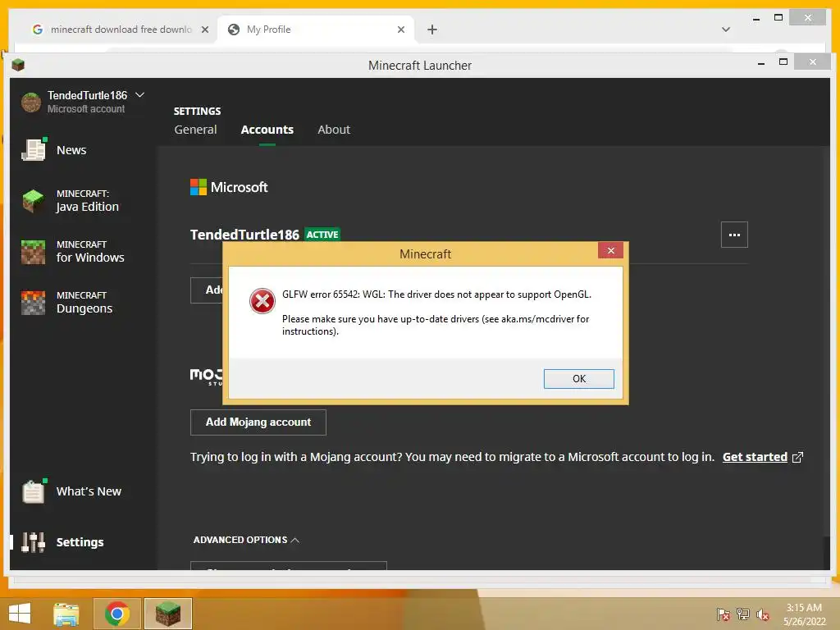The width and height of the screenshot is (840, 630).
Task: Switch to the Accounts settings tab
Action: point(267,130)
